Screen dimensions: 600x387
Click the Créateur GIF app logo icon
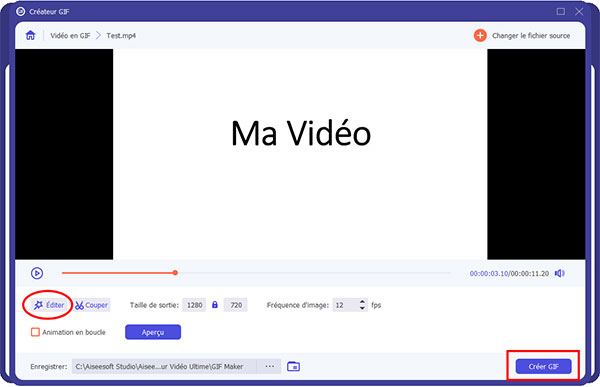coord(21,11)
